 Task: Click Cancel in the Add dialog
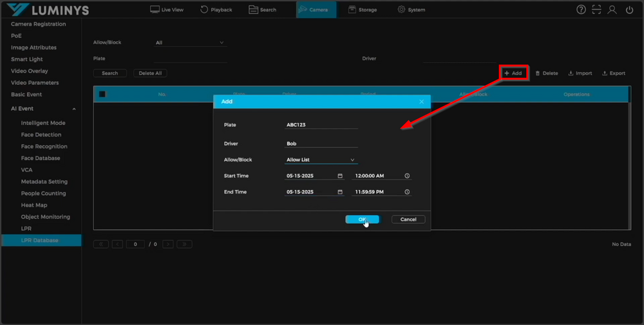click(x=408, y=219)
